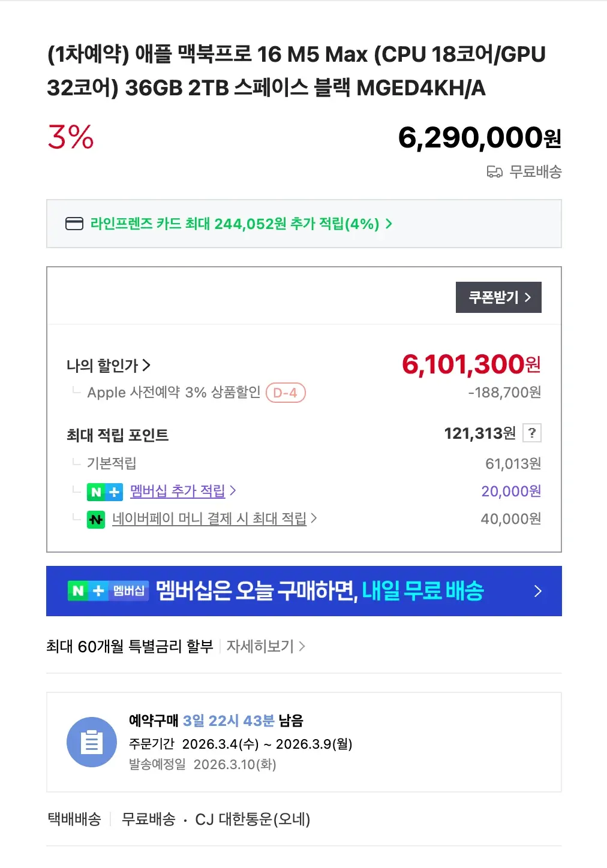607x868 pixels.
Task: Click the free shipping truck icon
Action: (x=494, y=173)
